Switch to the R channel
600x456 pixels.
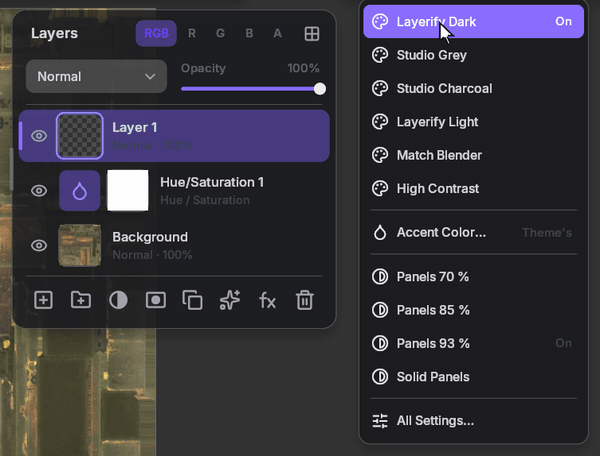[x=192, y=33]
